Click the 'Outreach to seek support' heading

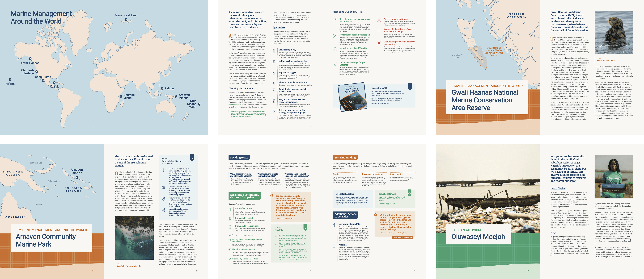(x=247, y=226)
